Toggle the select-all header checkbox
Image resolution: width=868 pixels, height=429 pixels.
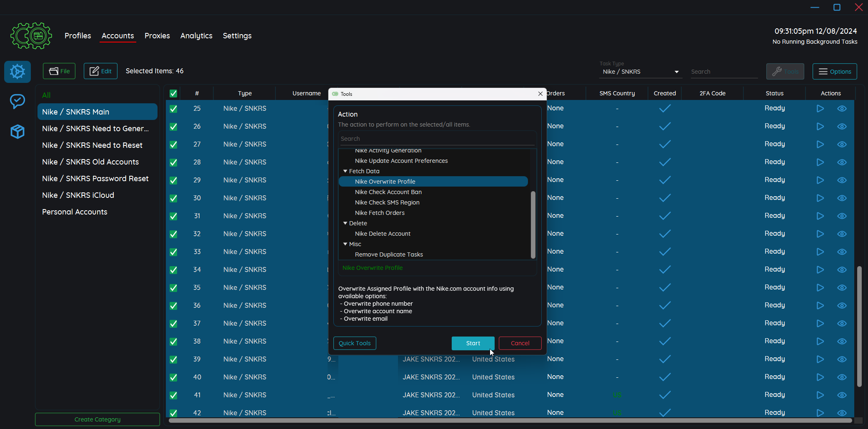[x=173, y=93]
